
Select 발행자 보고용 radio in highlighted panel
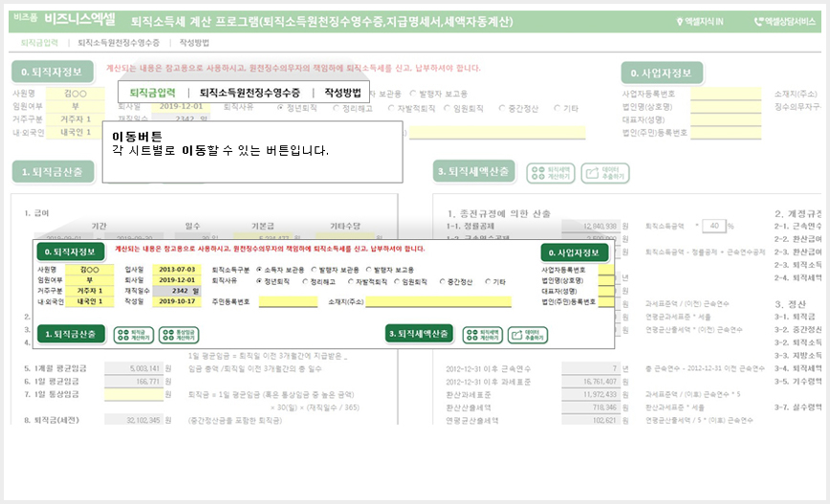tap(369, 270)
